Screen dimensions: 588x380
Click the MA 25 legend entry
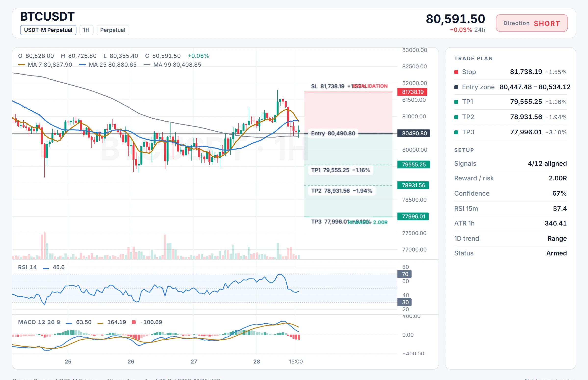pos(108,65)
